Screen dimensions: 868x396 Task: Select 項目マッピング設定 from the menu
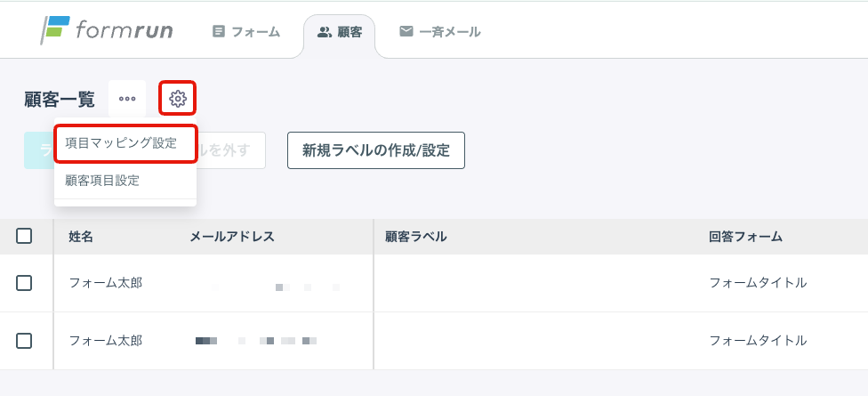125,143
